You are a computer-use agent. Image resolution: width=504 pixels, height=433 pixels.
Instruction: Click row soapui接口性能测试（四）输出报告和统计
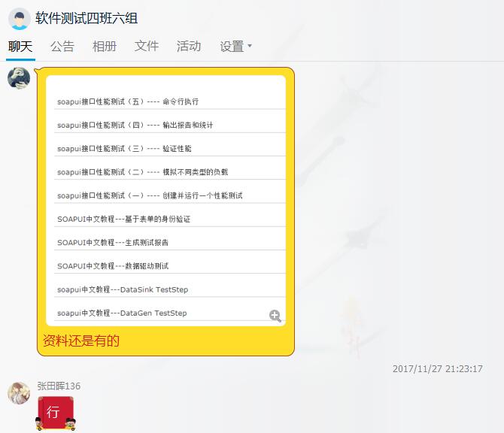(170, 125)
